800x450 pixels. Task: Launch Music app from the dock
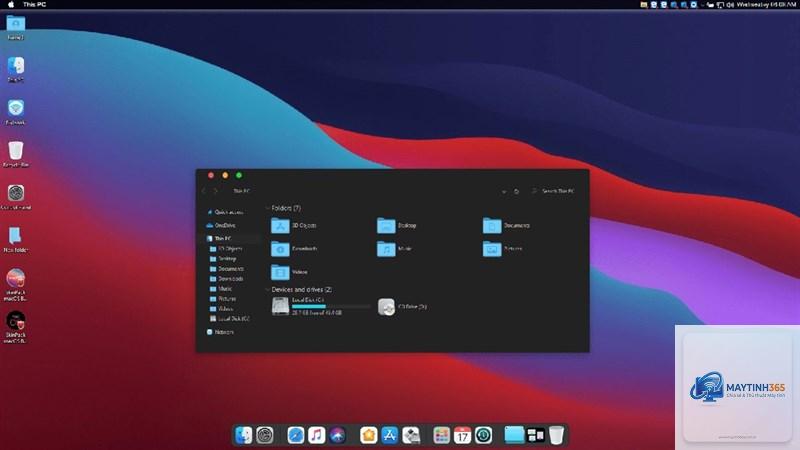[x=316, y=435]
